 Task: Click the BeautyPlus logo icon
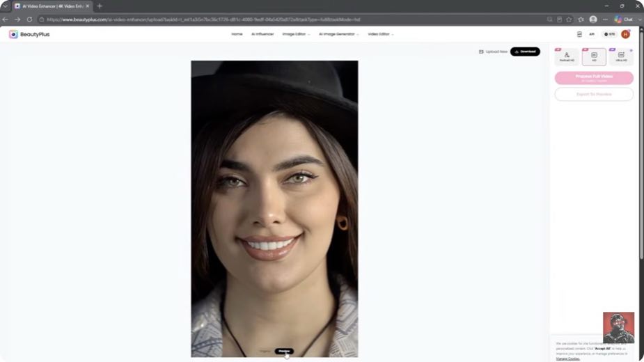pyautogui.click(x=13, y=35)
